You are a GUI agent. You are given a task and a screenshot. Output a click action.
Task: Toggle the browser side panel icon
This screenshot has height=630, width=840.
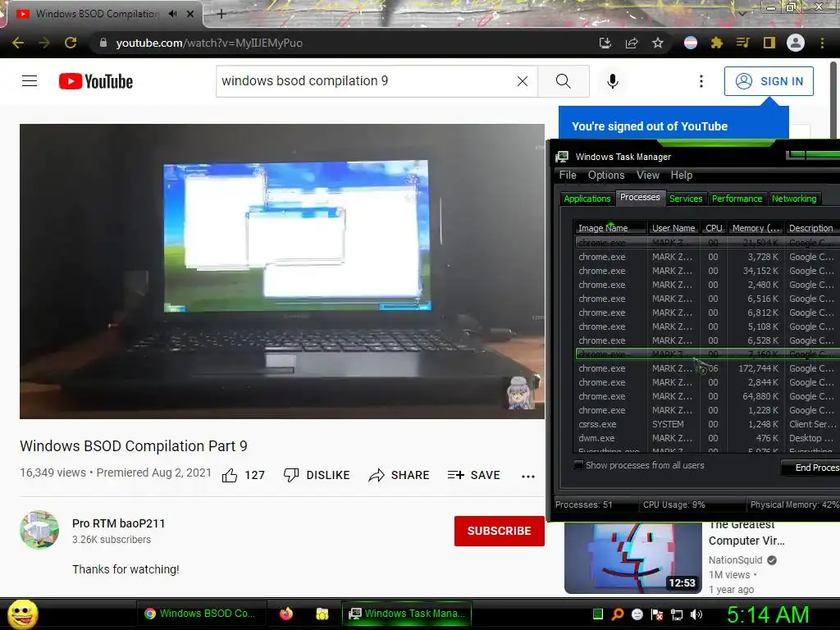pos(769,43)
